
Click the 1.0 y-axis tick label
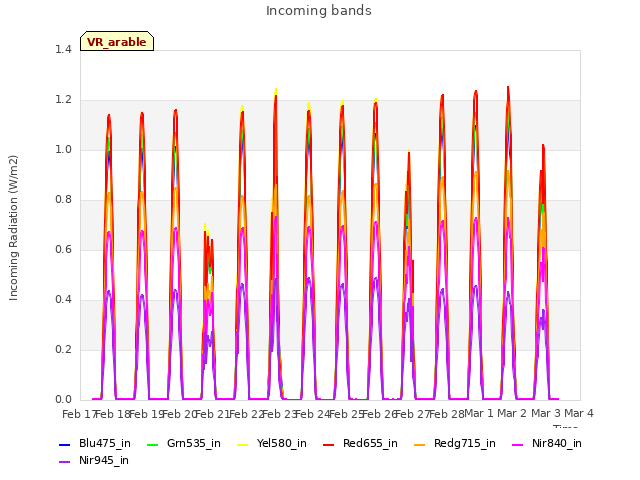point(63,149)
